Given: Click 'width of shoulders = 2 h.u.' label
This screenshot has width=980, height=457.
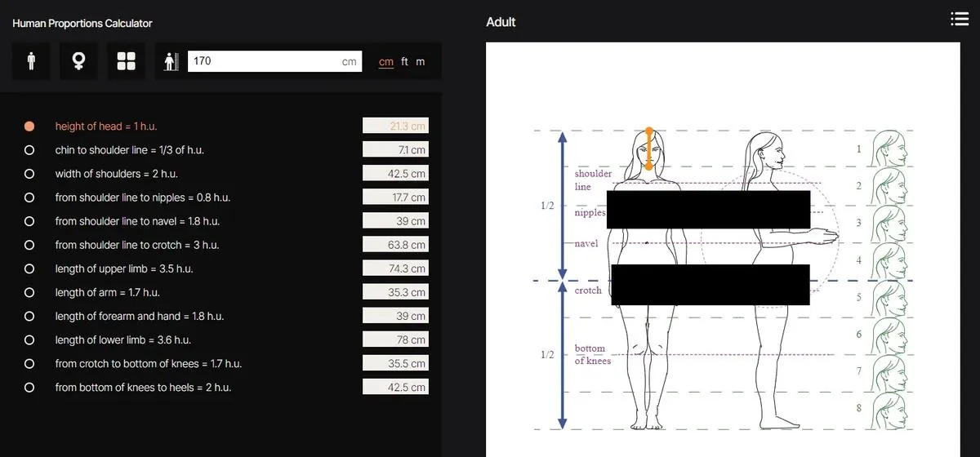Looking at the screenshot, I should pos(116,174).
